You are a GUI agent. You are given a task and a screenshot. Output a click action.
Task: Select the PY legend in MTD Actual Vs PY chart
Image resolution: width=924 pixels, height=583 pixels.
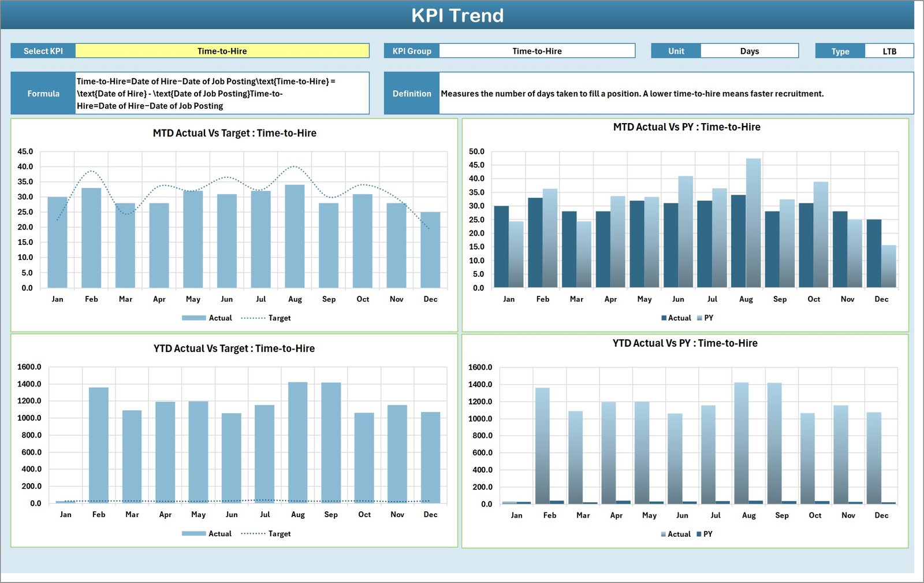[x=709, y=318]
